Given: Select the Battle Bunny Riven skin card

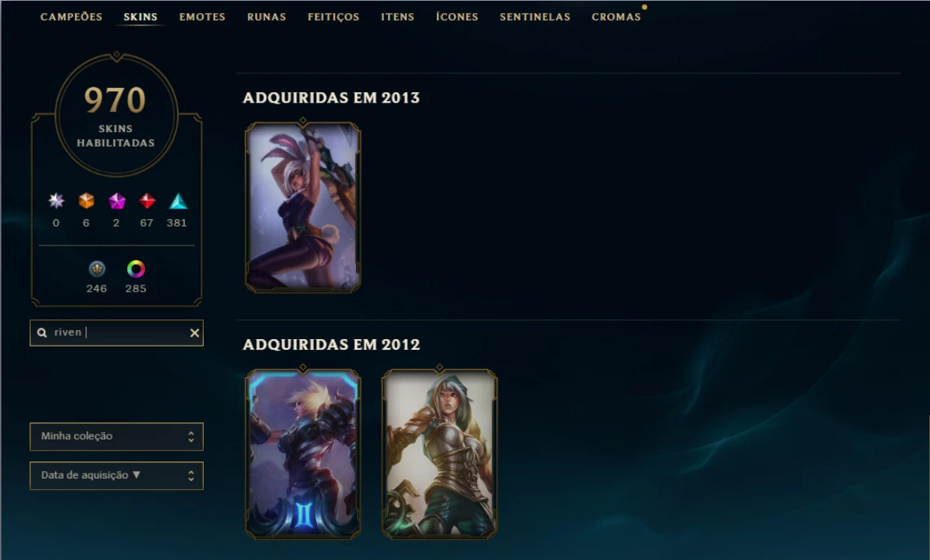Looking at the screenshot, I should coord(303,207).
